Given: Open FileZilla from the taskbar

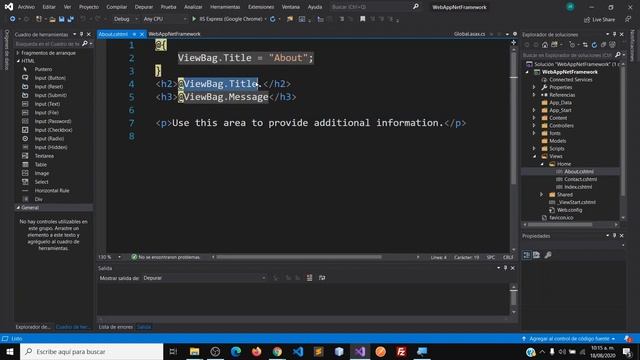Looking at the screenshot, I should point(401,351).
